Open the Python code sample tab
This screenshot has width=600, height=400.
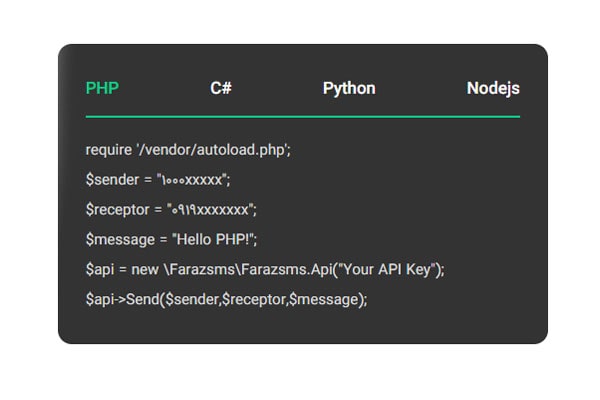[349, 89]
